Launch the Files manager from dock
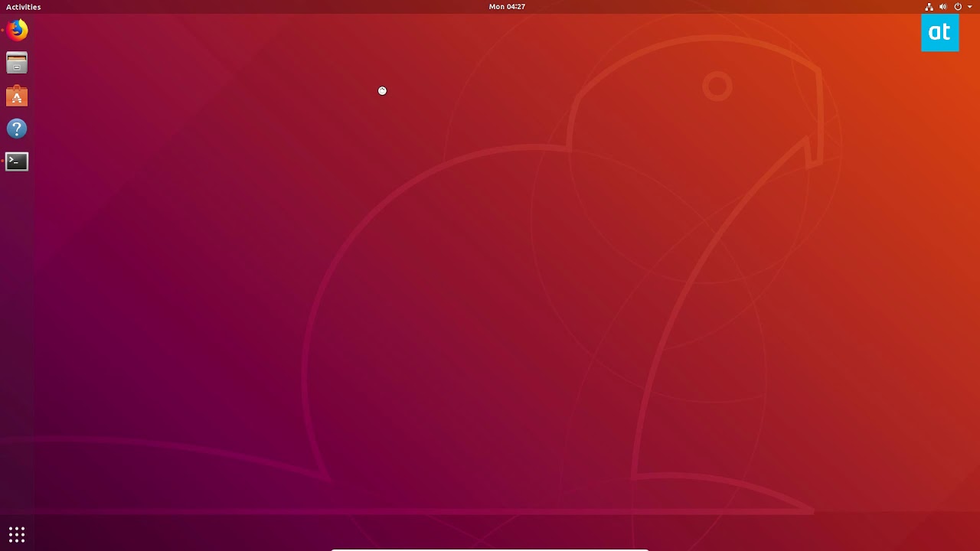Viewport: 980px width, 551px height. (x=17, y=64)
